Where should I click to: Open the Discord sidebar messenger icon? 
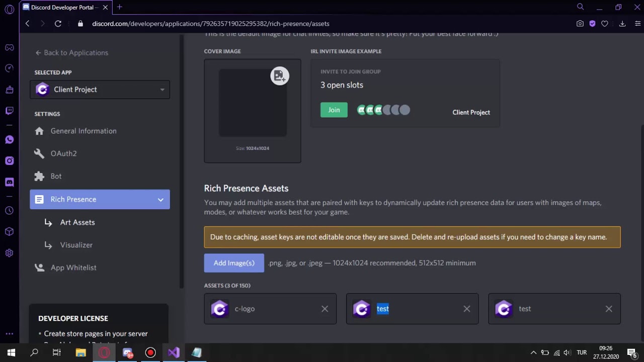coord(9,182)
